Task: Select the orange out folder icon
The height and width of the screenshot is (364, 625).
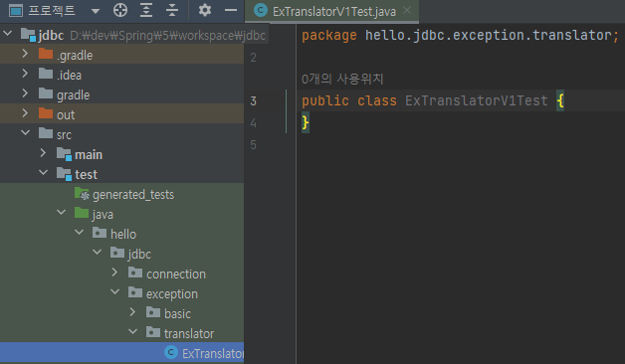Action: point(46,114)
